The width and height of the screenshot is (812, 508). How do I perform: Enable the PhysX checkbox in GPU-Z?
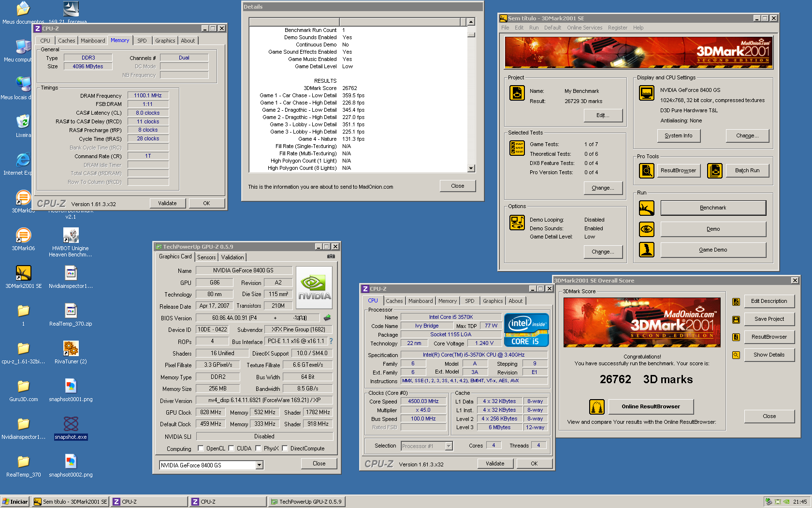click(x=258, y=448)
